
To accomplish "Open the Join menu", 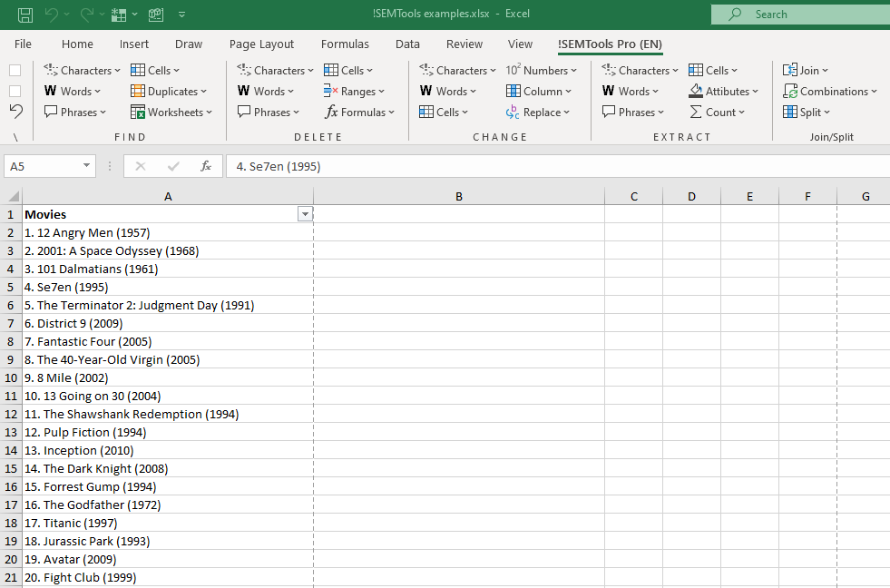I will [806, 71].
